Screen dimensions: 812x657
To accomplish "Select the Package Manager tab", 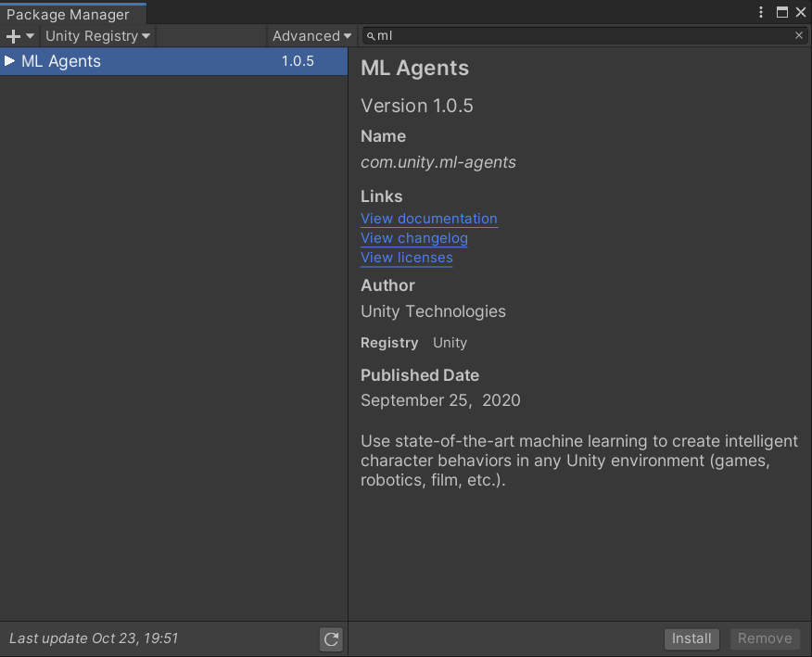I will (68, 14).
